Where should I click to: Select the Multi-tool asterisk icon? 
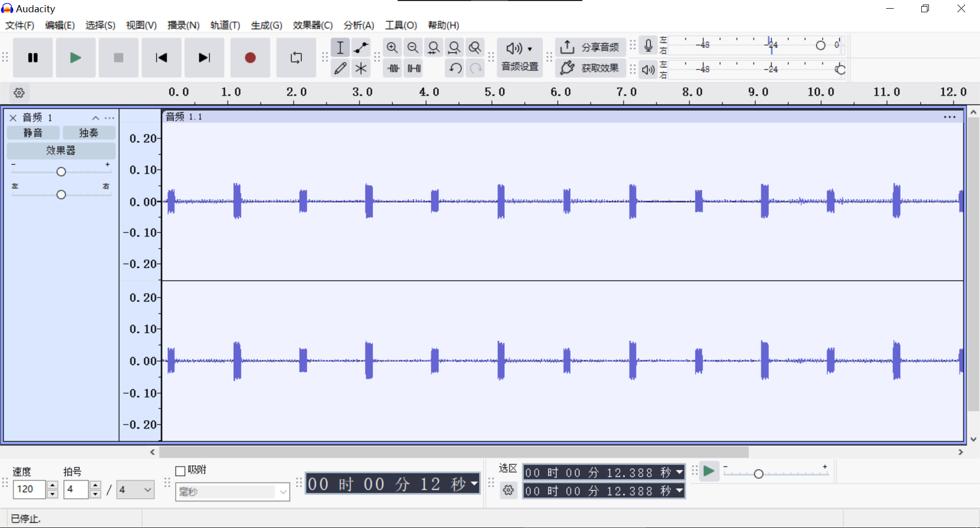pos(361,68)
